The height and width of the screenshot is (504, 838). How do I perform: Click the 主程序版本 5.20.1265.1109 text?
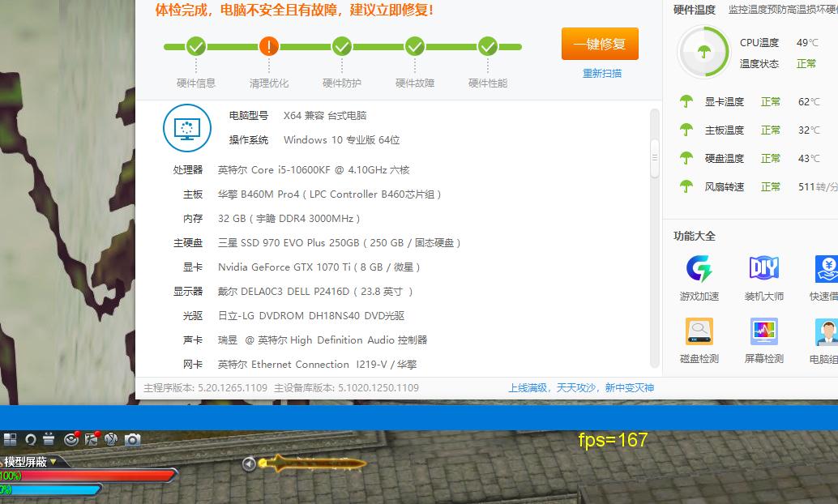click(x=205, y=387)
